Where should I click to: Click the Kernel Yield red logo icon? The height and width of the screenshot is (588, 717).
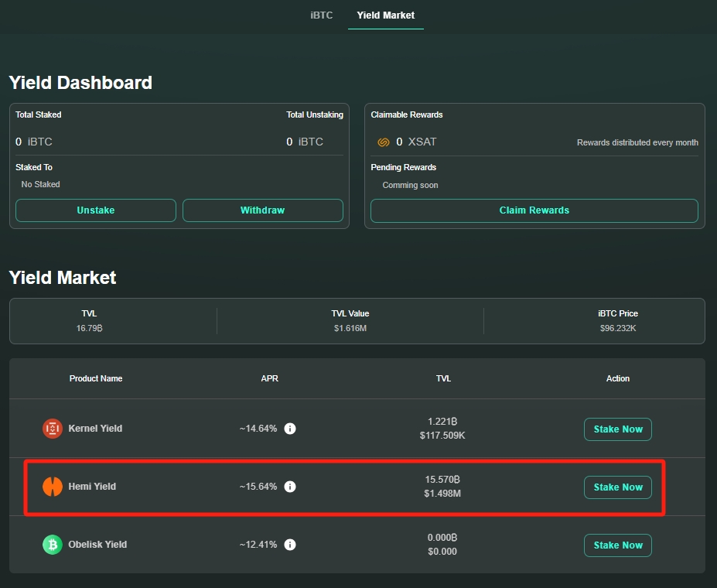click(x=52, y=429)
